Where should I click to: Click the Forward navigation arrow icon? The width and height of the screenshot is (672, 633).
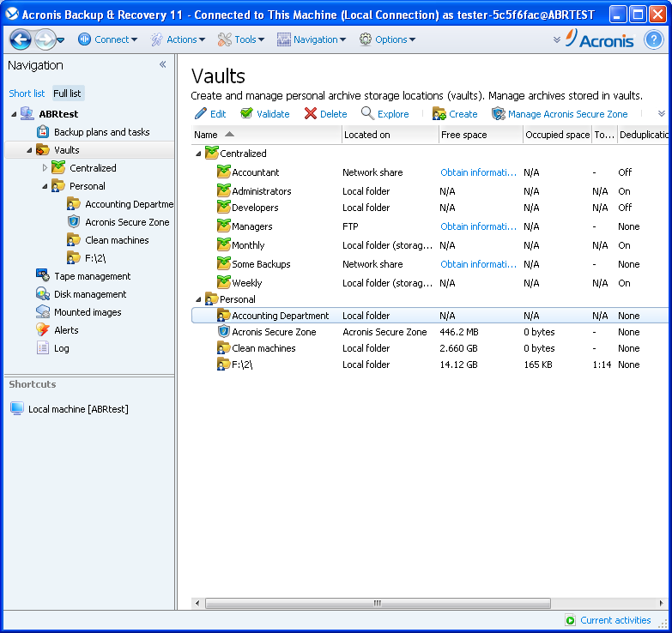[x=45, y=39]
